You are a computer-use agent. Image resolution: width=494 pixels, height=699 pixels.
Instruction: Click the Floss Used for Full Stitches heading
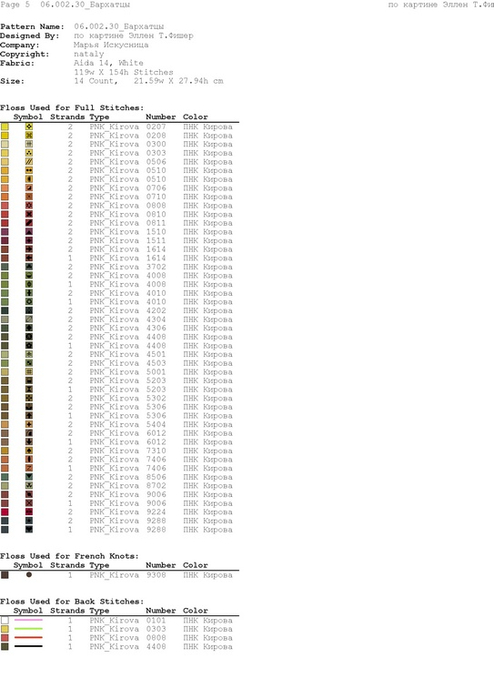pyautogui.click(x=72, y=108)
